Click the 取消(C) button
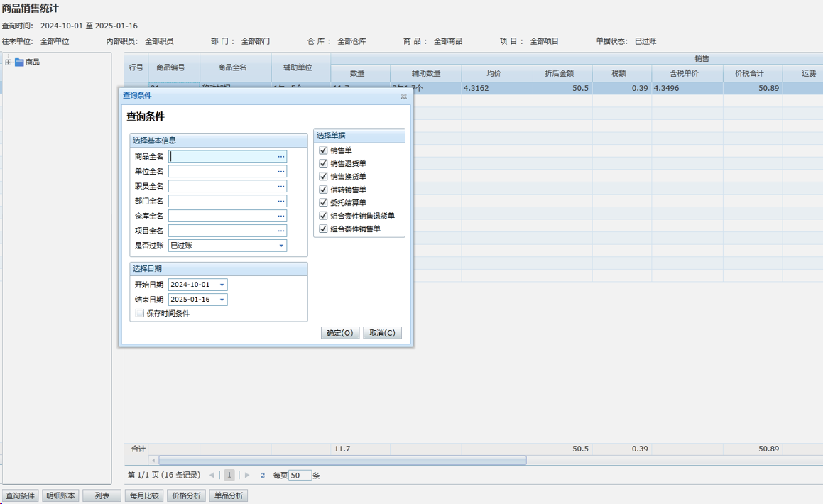The height and width of the screenshot is (504, 823). coord(382,333)
